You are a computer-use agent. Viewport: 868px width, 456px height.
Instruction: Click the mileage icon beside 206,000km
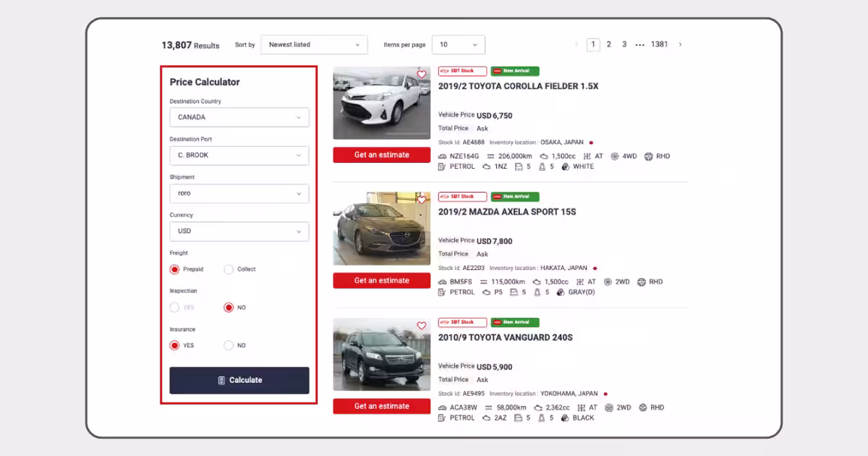tap(491, 156)
